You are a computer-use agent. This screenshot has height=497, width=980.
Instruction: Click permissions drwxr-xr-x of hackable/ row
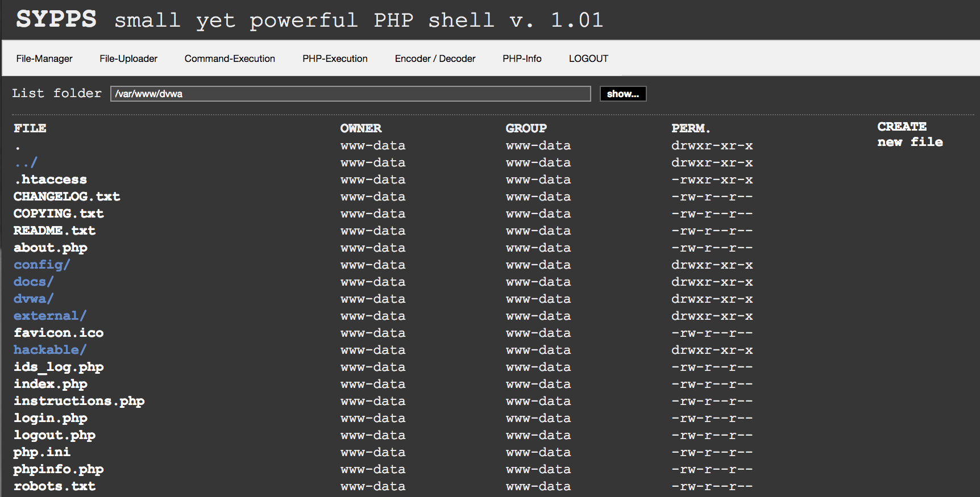coord(712,350)
